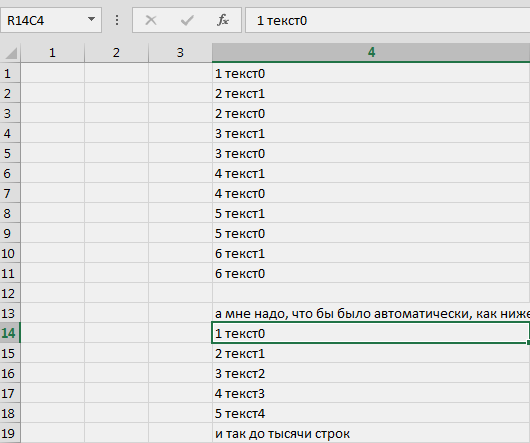The width and height of the screenshot is (530, 443).
Task: Select column 1 header
Action: point(52,53)
